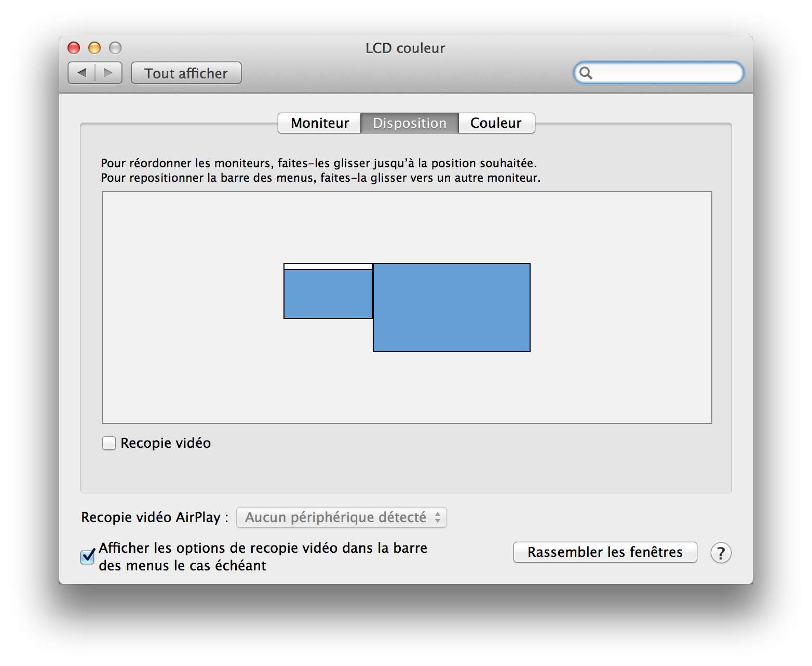Uncheck Afficher les options de recopie vidéo

pyautogui.click(x=88, y=556)
